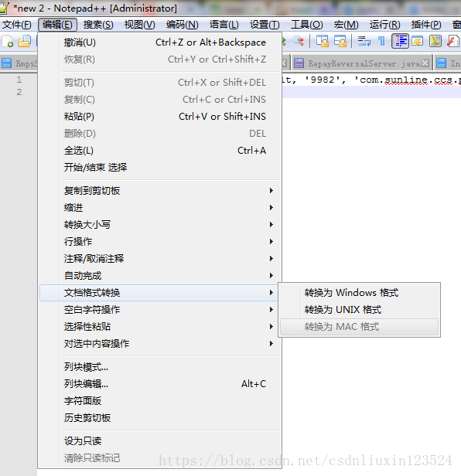The height and width of the screenshot is (476, 461).
Task: Toggle Show all characters pilcrow icon
Action: [381, 41]
